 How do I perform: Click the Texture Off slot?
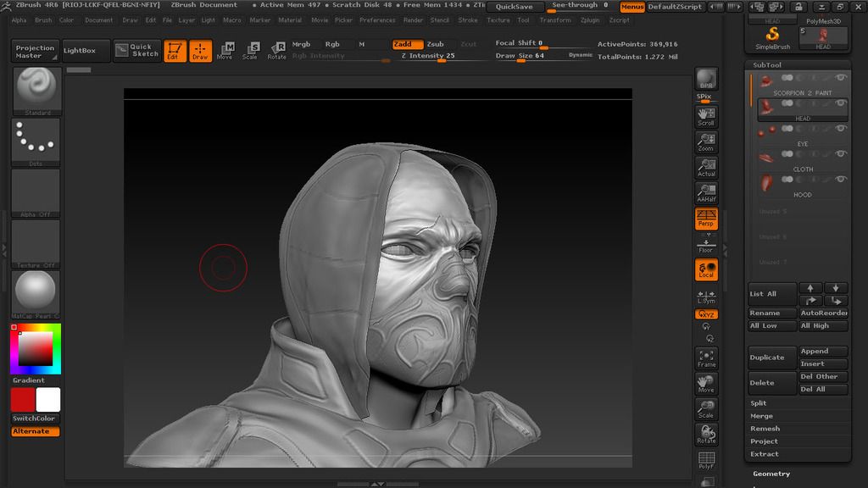[x=36, y=244]
